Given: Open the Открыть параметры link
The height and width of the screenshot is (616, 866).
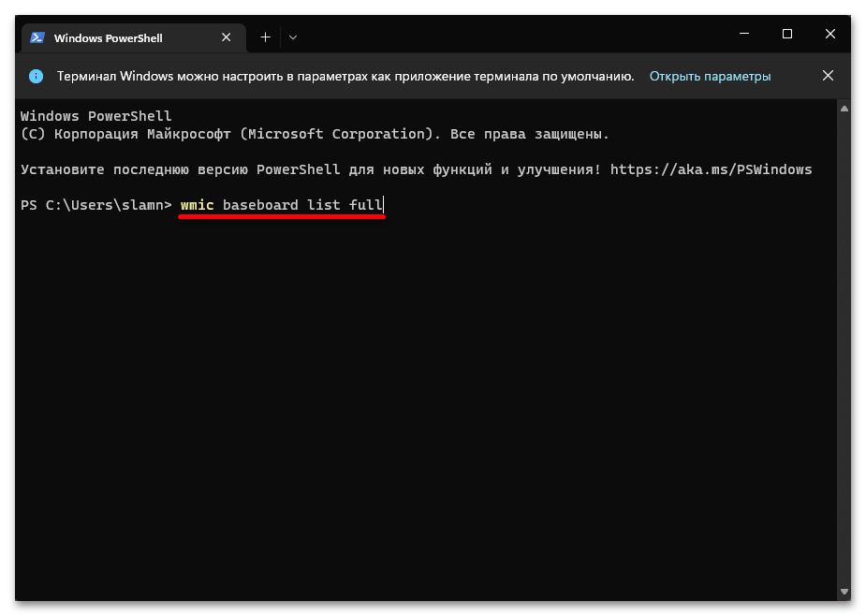Looking at the screenshot, I should tap(710, 76).
